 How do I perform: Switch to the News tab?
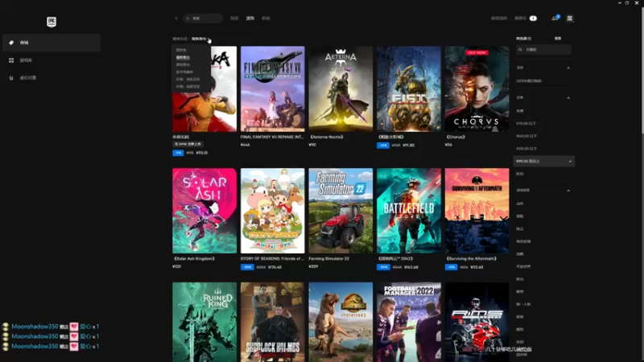pyautogui.click(x=266, y=19)
